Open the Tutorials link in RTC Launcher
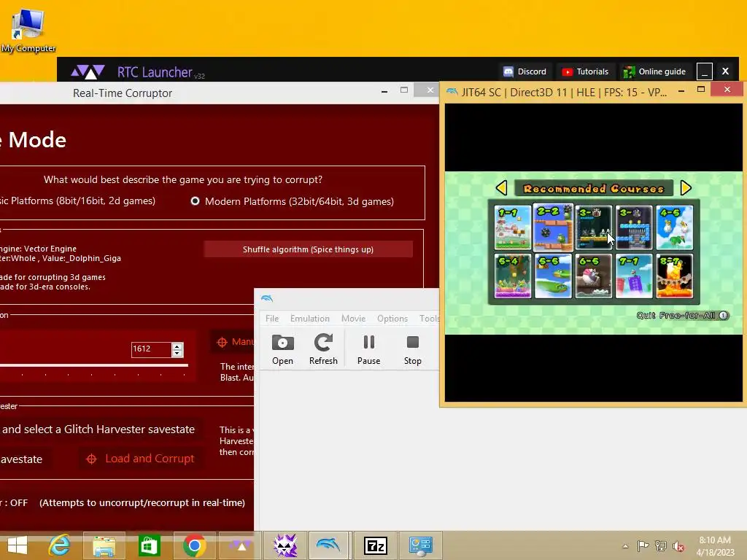This screenshot has width=747, height=560. tap(585, 71)
